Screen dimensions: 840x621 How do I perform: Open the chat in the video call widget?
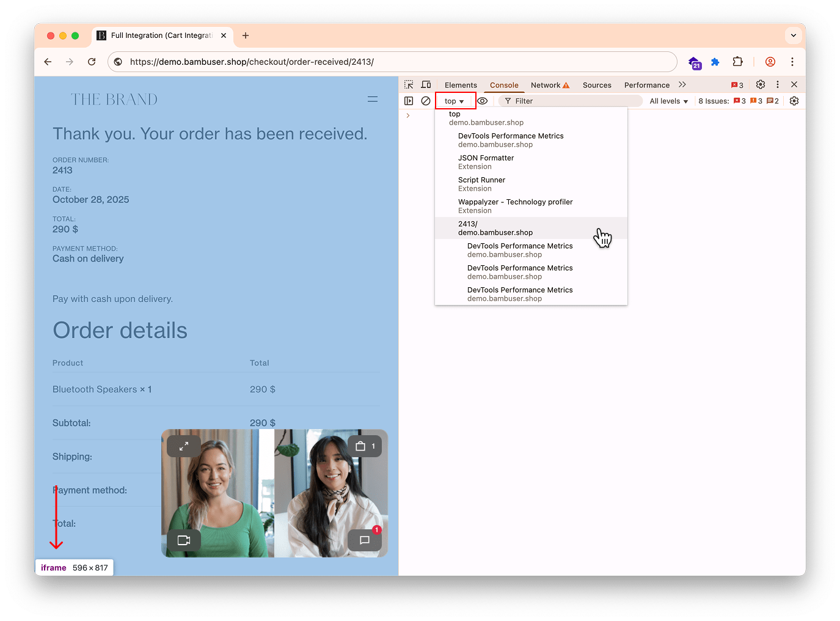pyautogui.click(x=365, y=540)
